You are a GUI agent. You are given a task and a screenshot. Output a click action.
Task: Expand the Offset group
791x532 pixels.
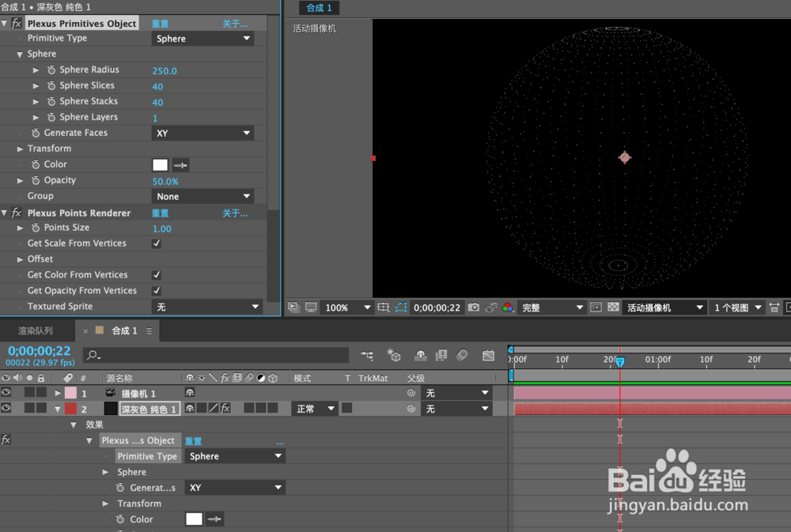[x=20, y=259]
